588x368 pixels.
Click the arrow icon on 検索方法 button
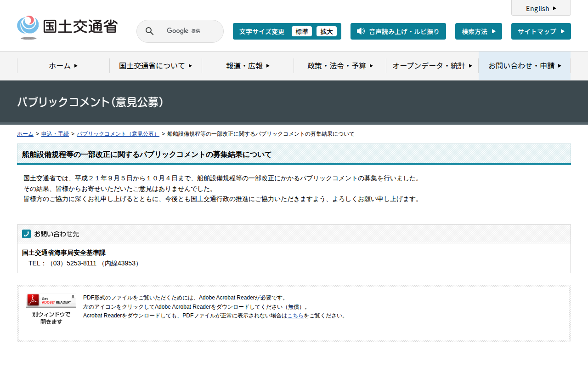click(493, 31)
